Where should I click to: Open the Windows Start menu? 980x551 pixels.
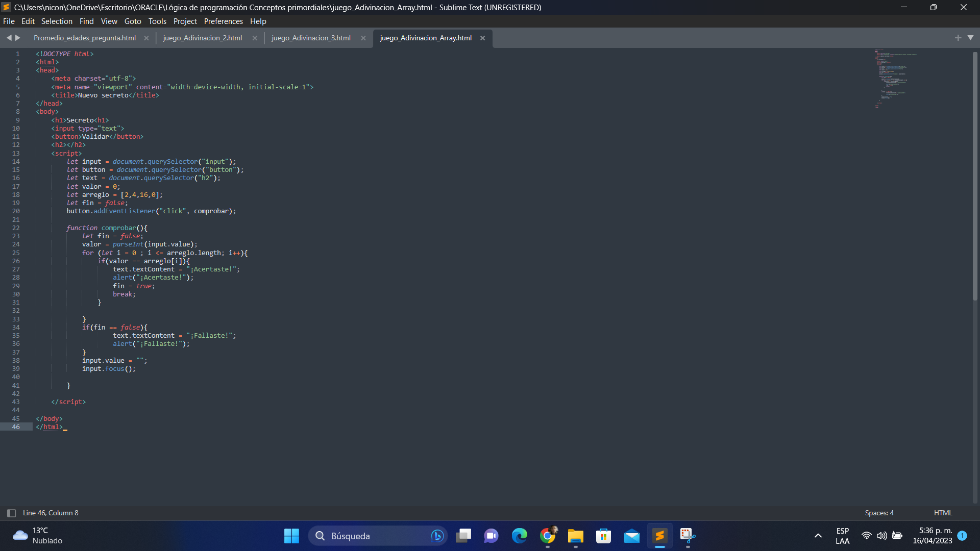(x=291, y=536)
